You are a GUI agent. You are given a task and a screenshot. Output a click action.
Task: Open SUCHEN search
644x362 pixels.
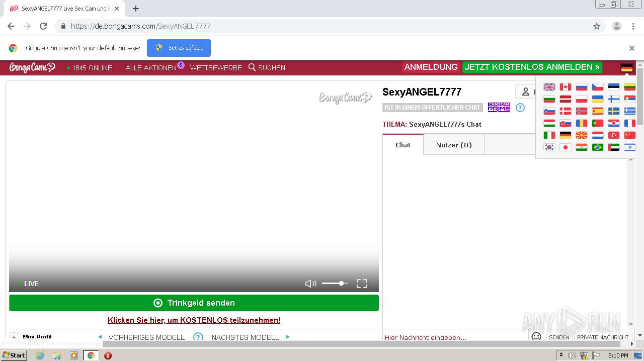(267, 68)
